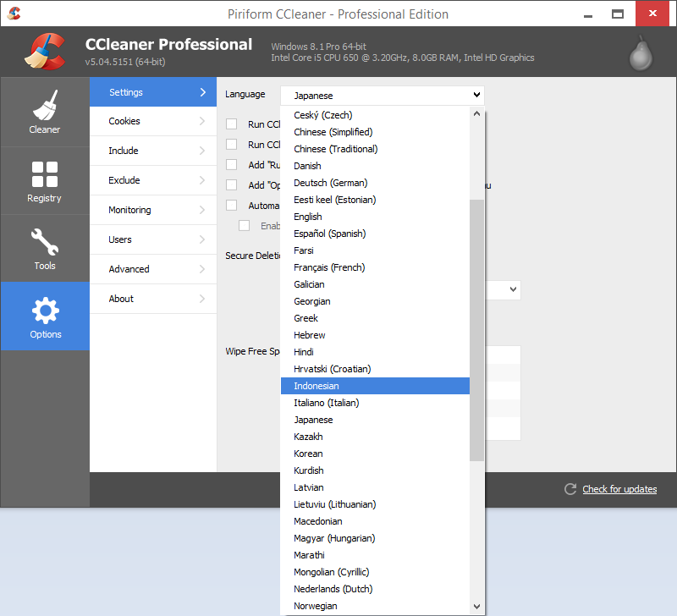Choose Español (Spanish) language
Viewport: 677px width, 616px height.
375,234
